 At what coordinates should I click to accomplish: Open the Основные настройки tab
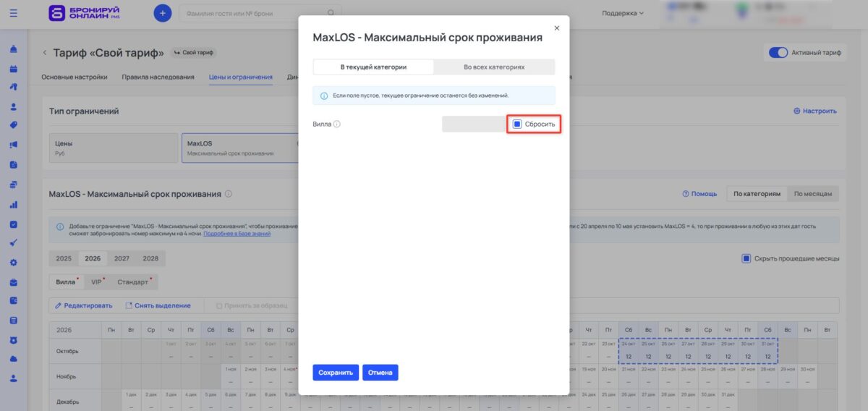75,77
